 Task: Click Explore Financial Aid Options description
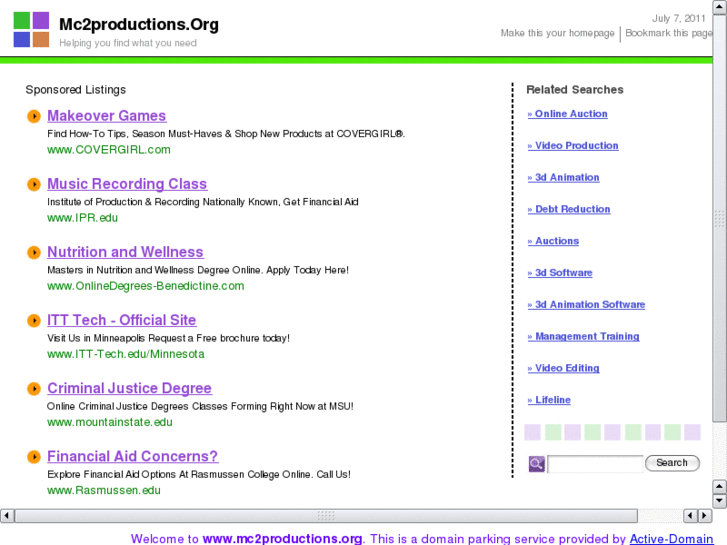tap(199, 475)
